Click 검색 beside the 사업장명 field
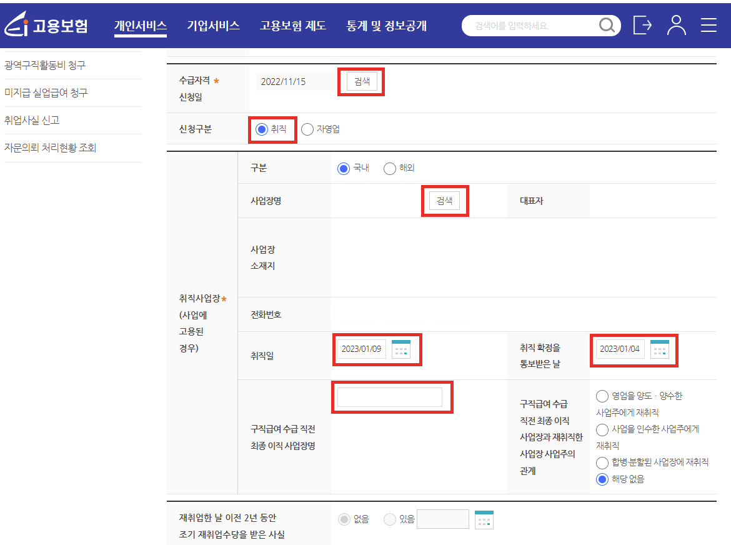Image resolution: width=731 pixels, height=560 pixels. coord(444,201)
